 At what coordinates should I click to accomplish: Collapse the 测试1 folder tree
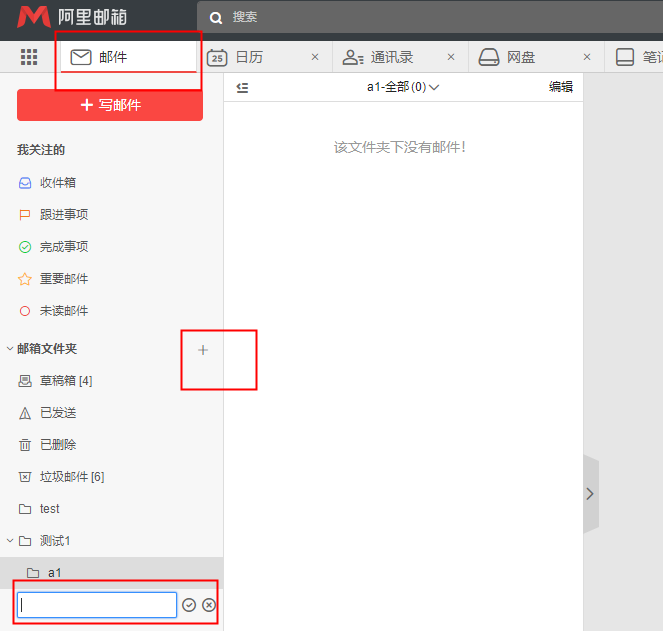coord(10,541)
